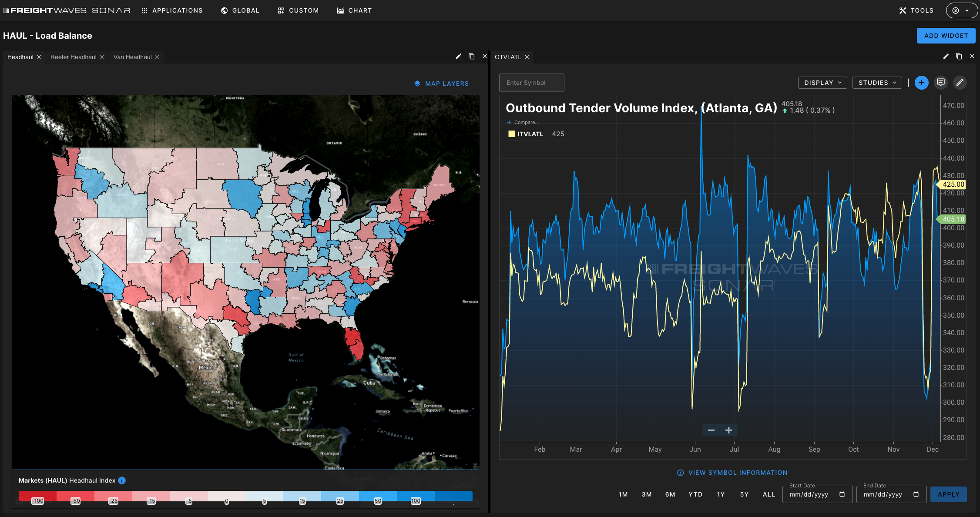Close the map widget panel

(484, 56)
